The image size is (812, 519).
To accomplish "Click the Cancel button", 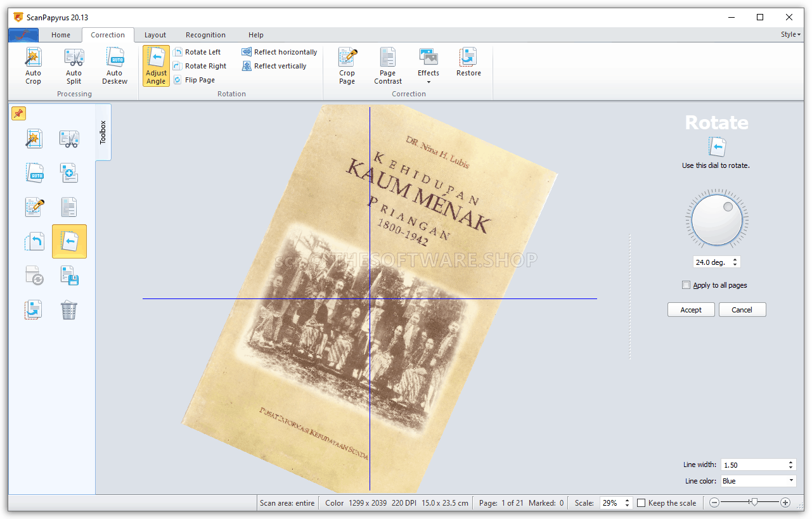I will pyautogui.click(x=742, y=310).
